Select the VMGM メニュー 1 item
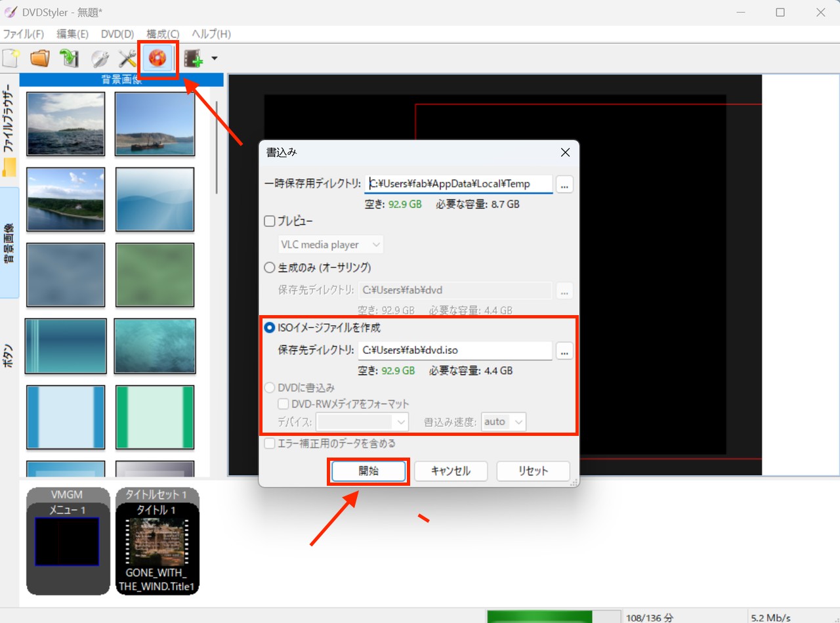 68,542
